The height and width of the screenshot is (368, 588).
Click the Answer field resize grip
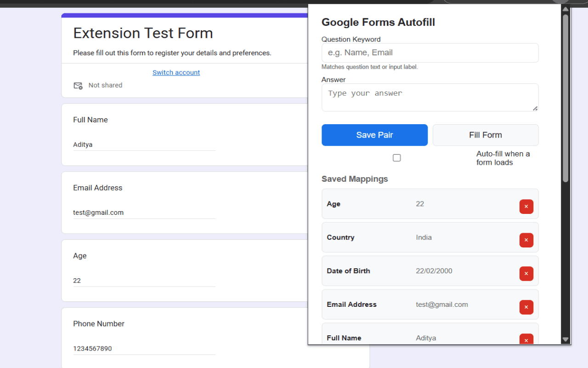535,108
